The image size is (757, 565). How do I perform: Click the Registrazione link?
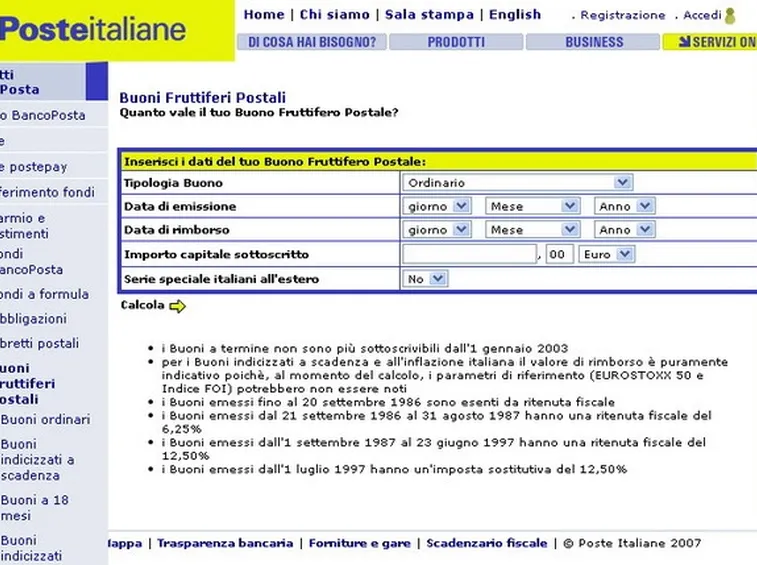(622, 15)
